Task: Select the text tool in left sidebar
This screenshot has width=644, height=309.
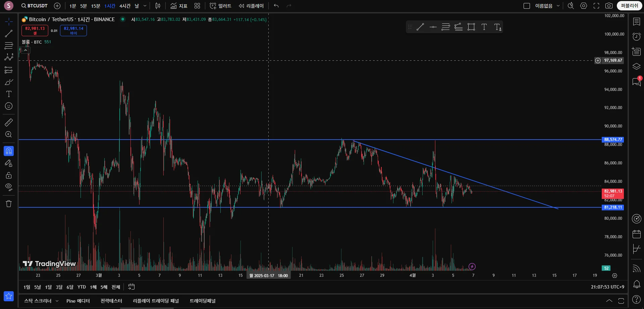Action: pyautogui.click(x=9, y=94)
